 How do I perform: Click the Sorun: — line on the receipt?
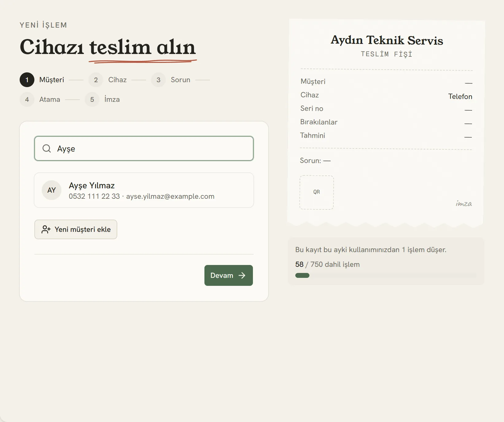click(x=315, y=161)
